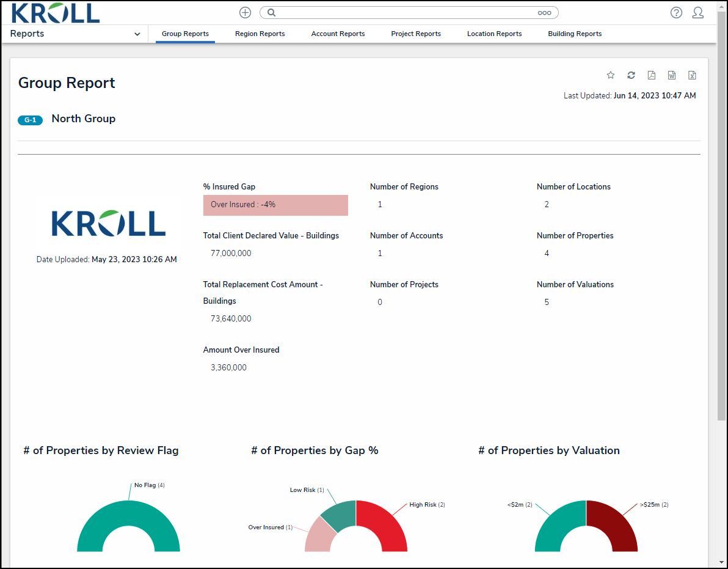The image size is (728, 569).
Task: Click the Over Insured -4% box
Action: [275, 205]
